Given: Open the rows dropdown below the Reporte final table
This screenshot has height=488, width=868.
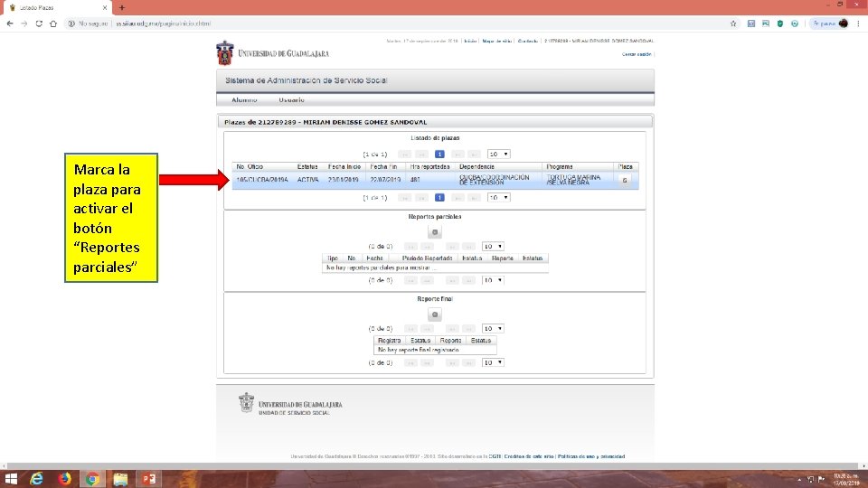Looking at the screenshot, I should (x=493, y=362).
